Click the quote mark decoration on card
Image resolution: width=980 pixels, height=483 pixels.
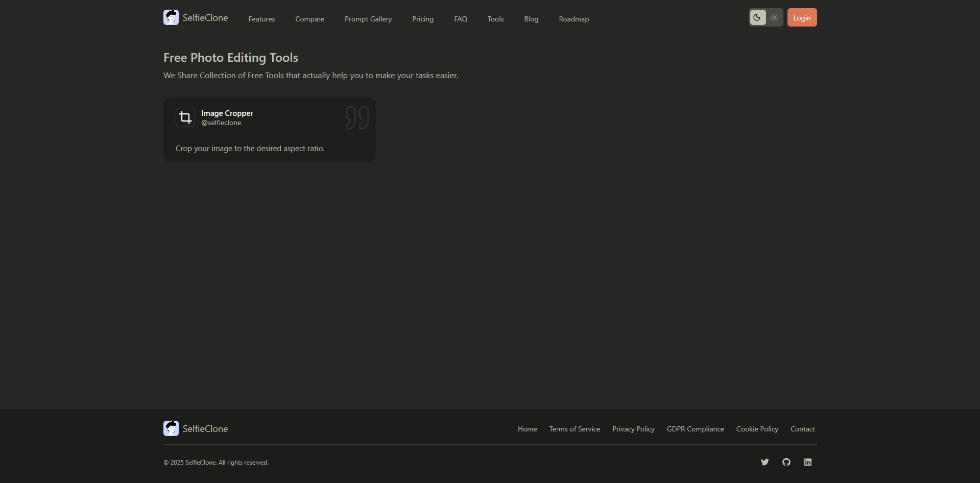pos(357,118)
